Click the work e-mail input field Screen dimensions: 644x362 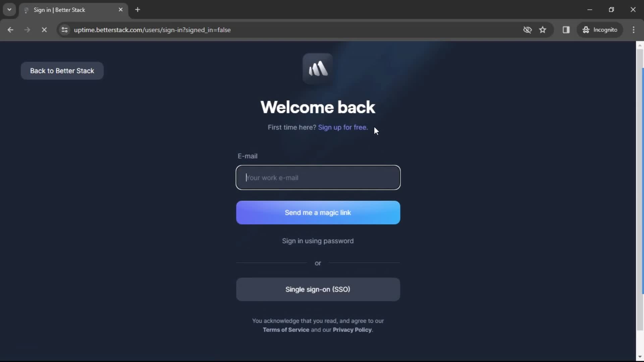click(318, 178)
